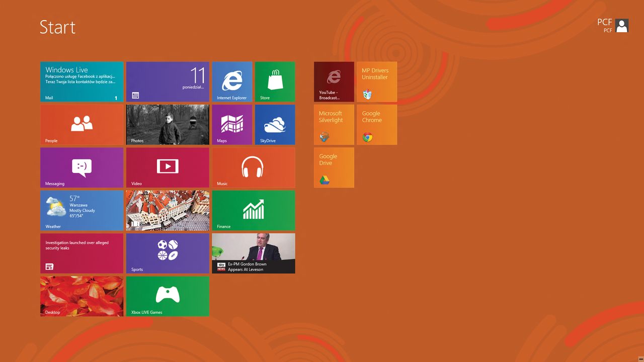The width and height of the screenshot is (644, 362).
Task: Open Sky News Gordon Brown story tile
Action: [254, 253]
